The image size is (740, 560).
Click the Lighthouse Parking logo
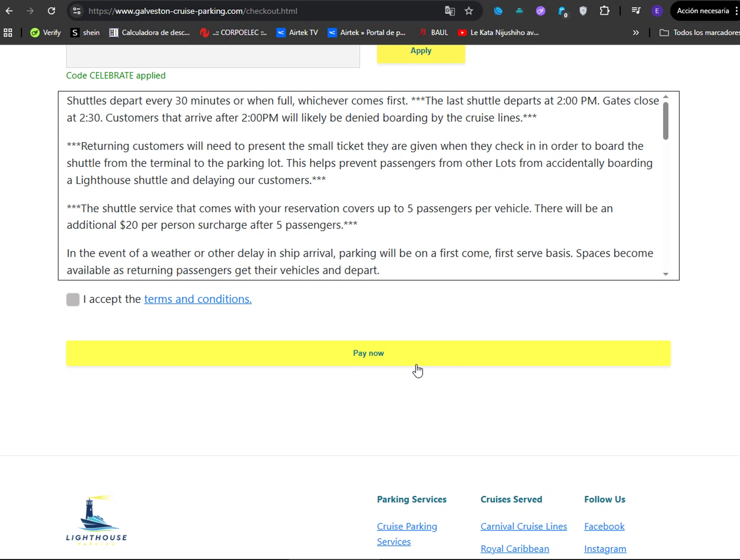97,520
